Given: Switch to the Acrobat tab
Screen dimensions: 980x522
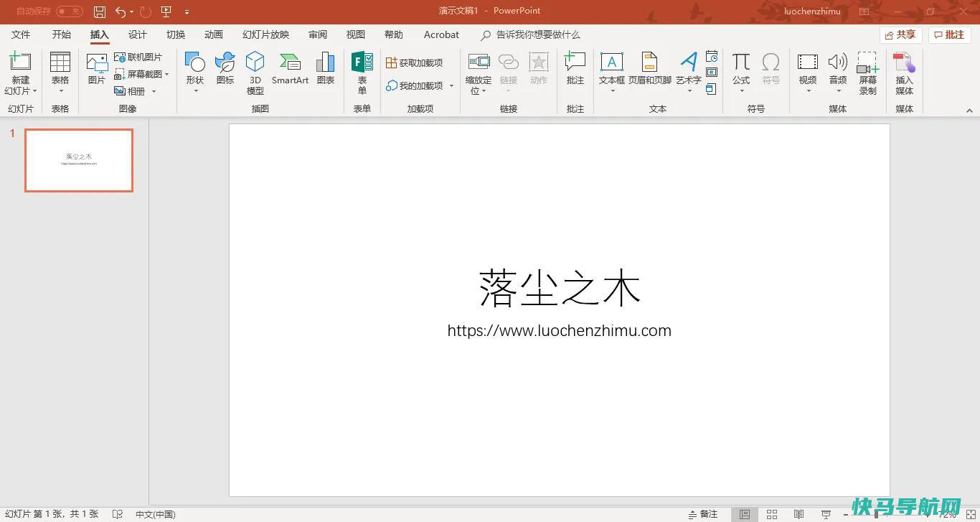Looking at the screenshot, I should pos(441,34).
